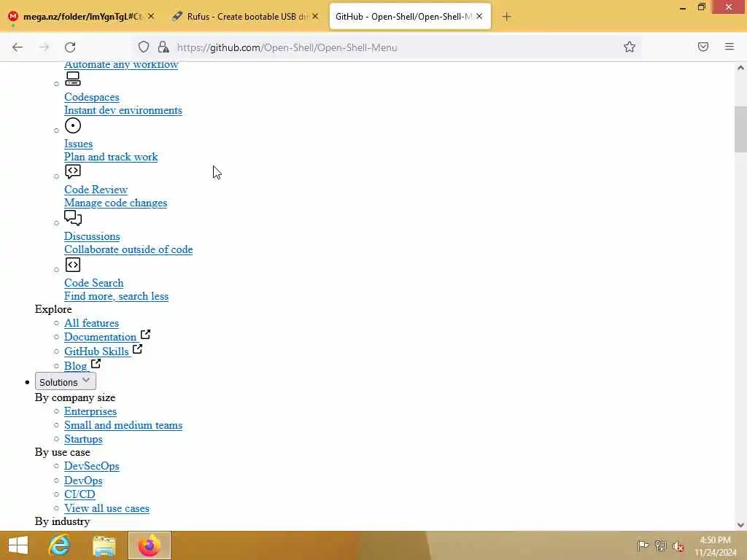Image resolution: width=747 pixels, height=560 pixels.
Task: Open the Issues link
Action: (79, 144)
